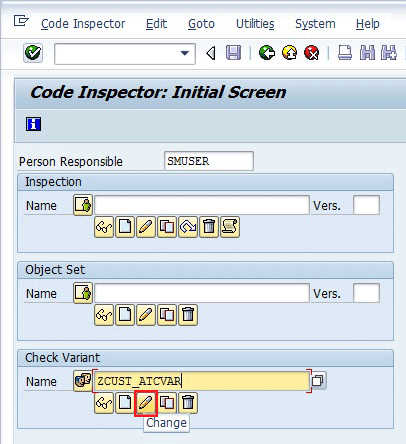Open the Goto menu

pyautogui.click(x=201, y=24)
